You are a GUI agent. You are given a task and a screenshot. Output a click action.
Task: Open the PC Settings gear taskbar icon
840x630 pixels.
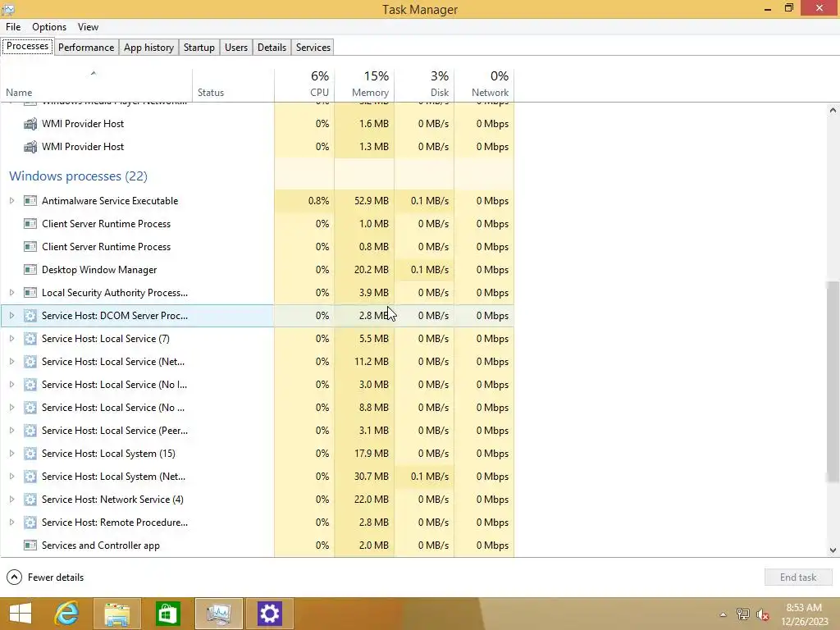tap(269, 614)
